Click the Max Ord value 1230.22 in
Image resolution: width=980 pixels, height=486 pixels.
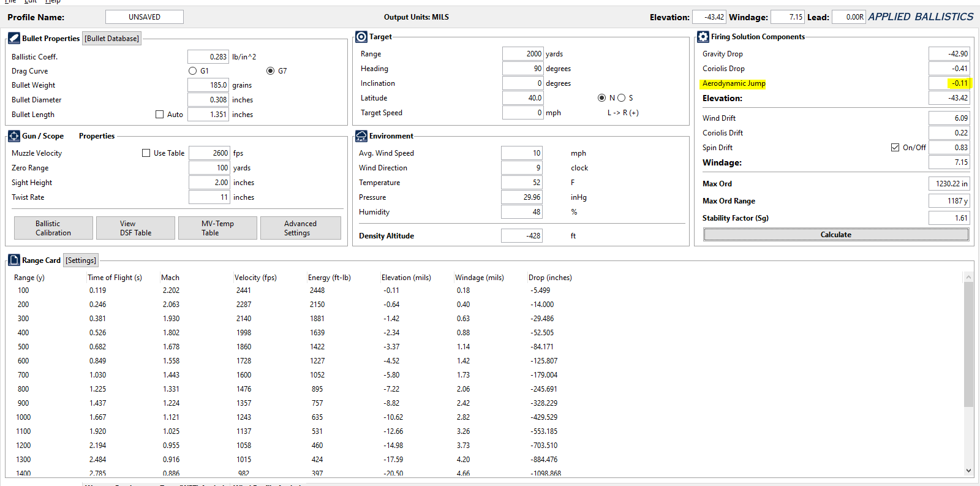[949, 184]
